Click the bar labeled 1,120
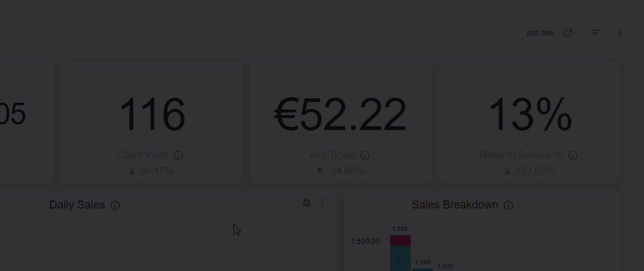 point(422,270)
